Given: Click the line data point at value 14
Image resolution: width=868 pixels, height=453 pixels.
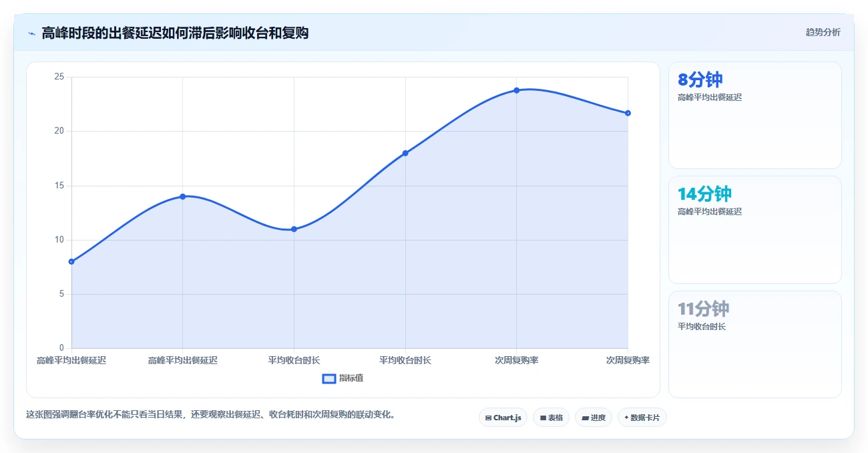Looking at the screenshot, I should (183, 196).
